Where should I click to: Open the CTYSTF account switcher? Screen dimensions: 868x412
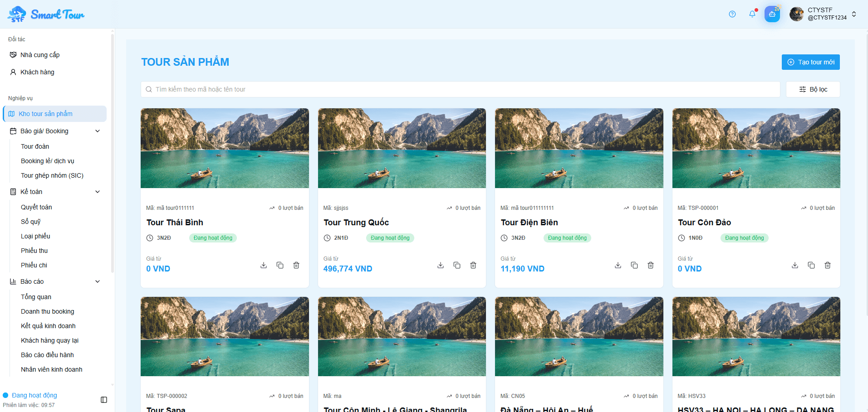(x=823, y=14)
